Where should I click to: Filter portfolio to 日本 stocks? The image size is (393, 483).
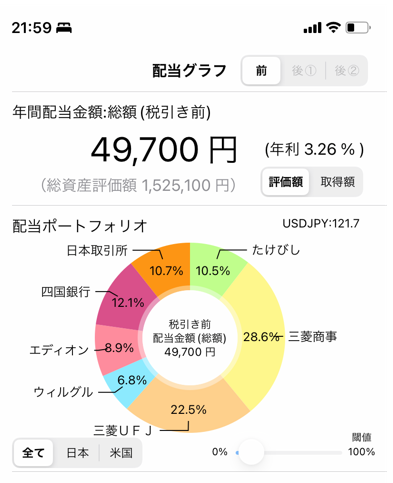click(x=77, y=453)
